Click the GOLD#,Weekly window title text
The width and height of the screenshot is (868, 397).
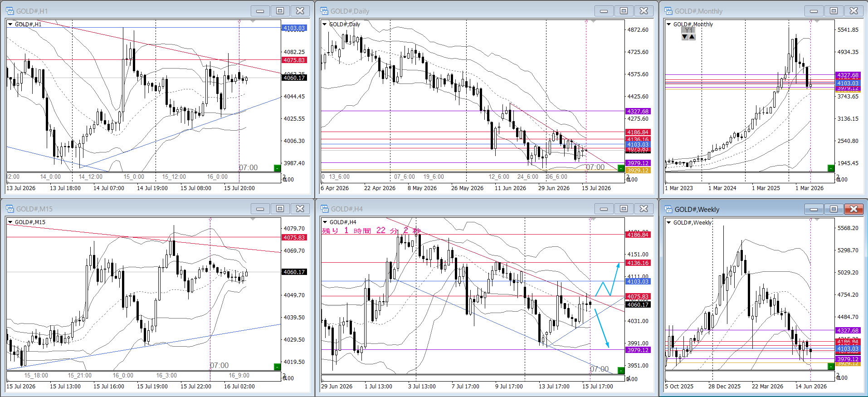tap(697, 209)
